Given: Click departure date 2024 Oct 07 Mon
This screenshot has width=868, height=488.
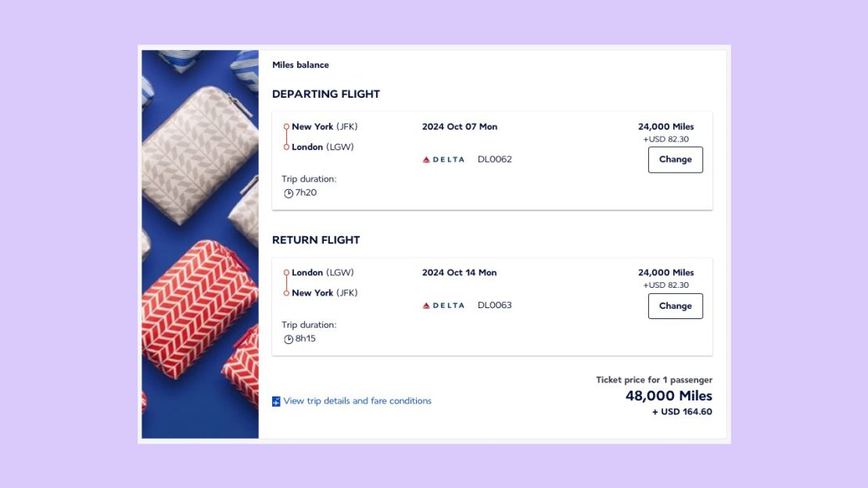Looking at the screenshot, I should pos(460,127).
